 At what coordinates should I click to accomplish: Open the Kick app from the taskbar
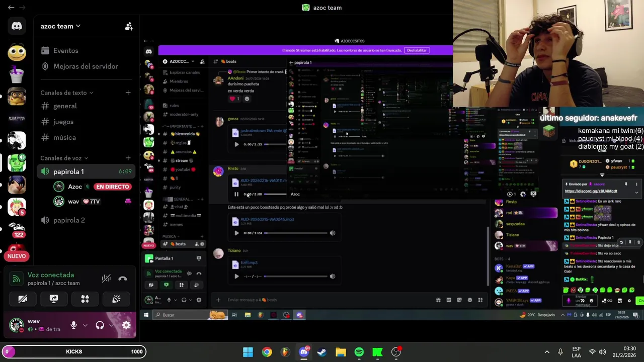(x=377, y=352)
